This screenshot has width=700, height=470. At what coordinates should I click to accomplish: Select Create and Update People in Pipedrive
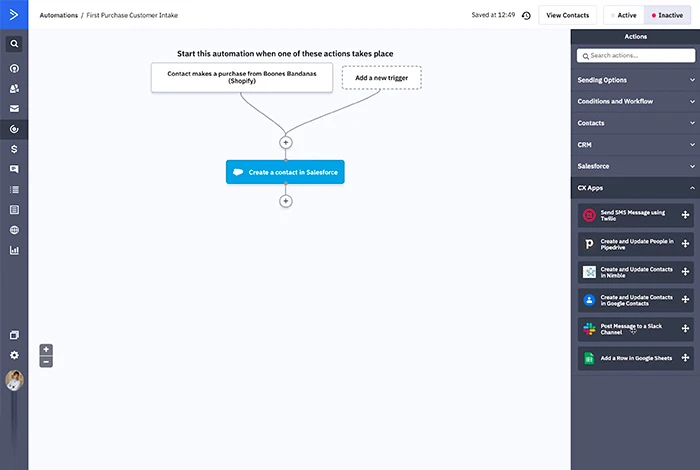635,244
